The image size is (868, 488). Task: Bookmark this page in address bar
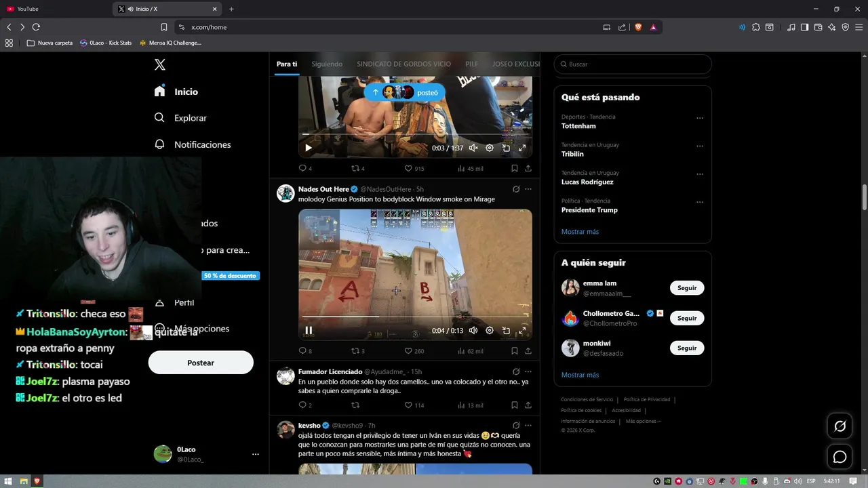click(x=164, y=27)
